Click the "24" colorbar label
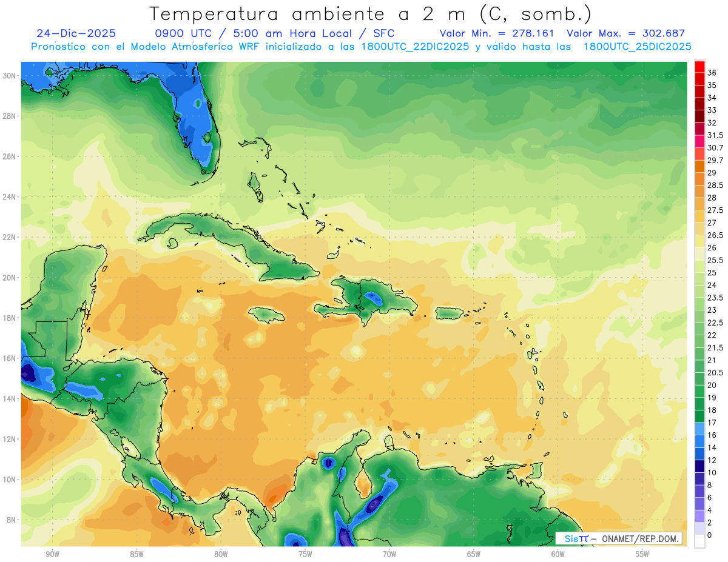Viewport: 728px width, 562px height. 712,286
